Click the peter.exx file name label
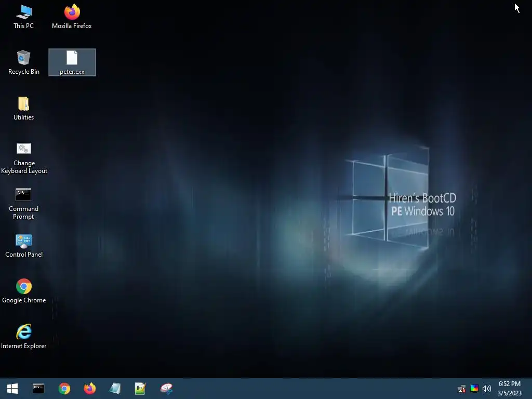The width and height of the screenshot is (532, 399). point(72,72)
